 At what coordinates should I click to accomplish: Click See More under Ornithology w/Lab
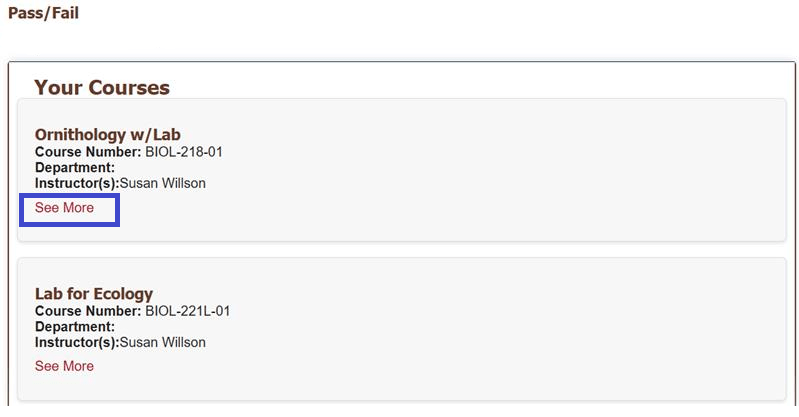pos(64,208)
